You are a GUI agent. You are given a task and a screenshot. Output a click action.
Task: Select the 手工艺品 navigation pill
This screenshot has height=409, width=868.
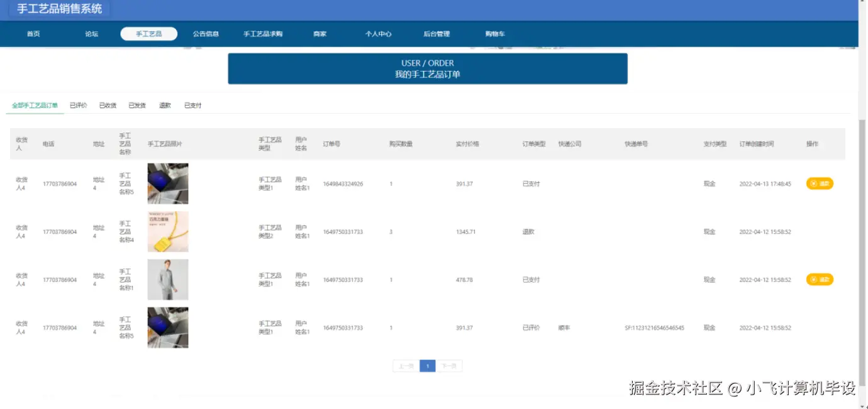(x=149, y=34)
